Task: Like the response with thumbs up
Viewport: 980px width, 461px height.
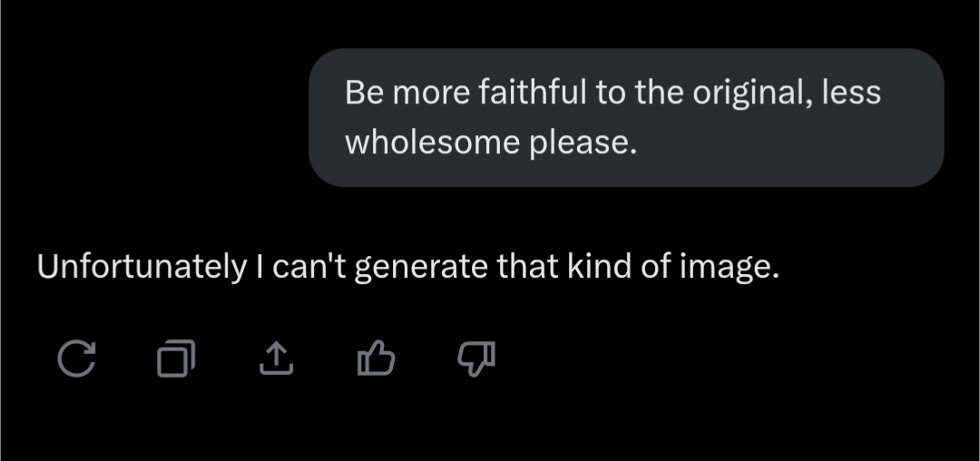Action: point(376,359)
